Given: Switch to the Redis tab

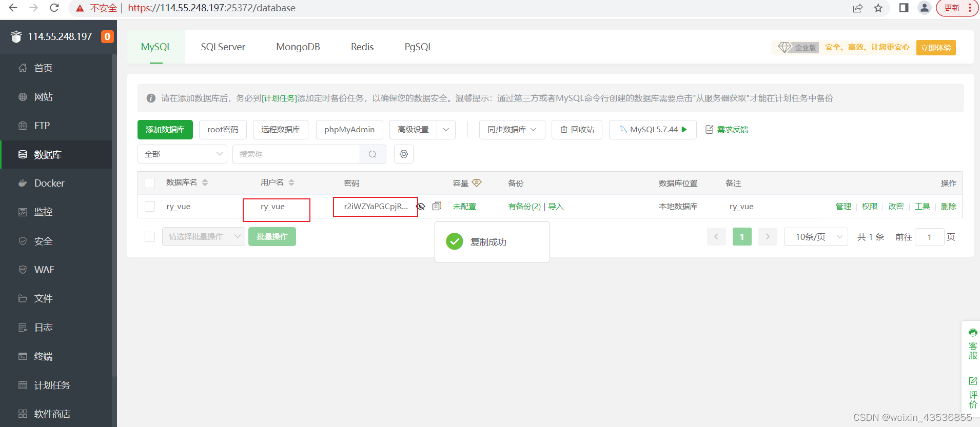Looking at the screenshot, I should 362,47.
